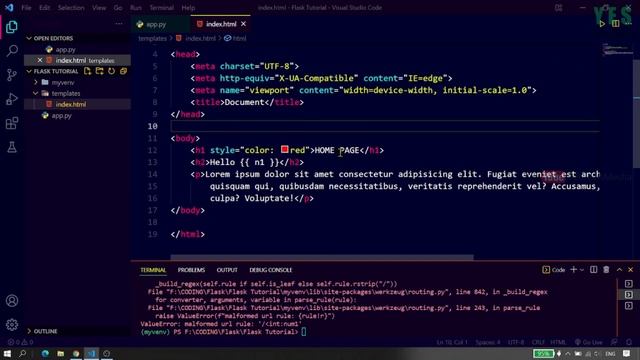
Task: Open the Search view in activity bar
Action: [12, 51]
